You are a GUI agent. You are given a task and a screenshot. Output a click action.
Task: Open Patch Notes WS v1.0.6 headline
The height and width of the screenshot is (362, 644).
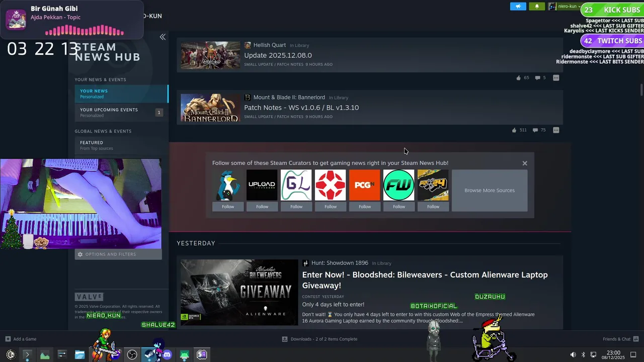pos(301,108)
